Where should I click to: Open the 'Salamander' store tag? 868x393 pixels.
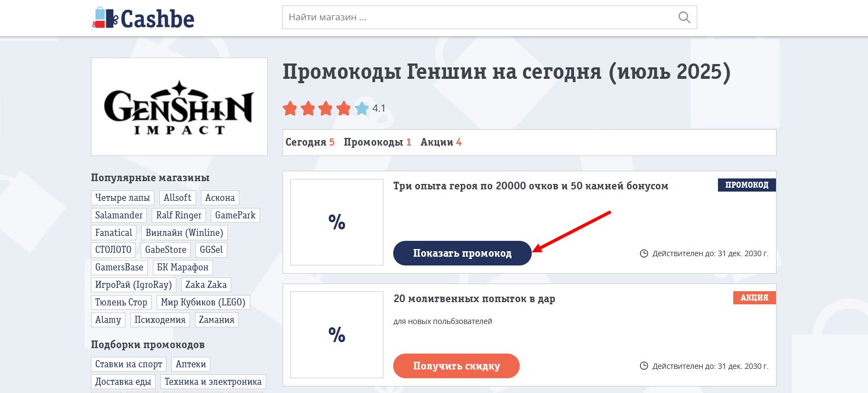[119, 215]
